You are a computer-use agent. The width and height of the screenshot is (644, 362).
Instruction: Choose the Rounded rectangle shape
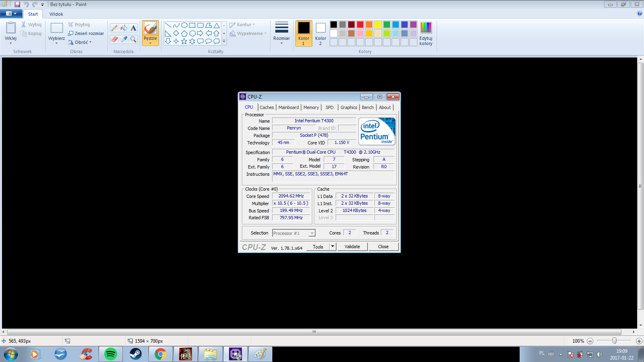pos(200,25)
